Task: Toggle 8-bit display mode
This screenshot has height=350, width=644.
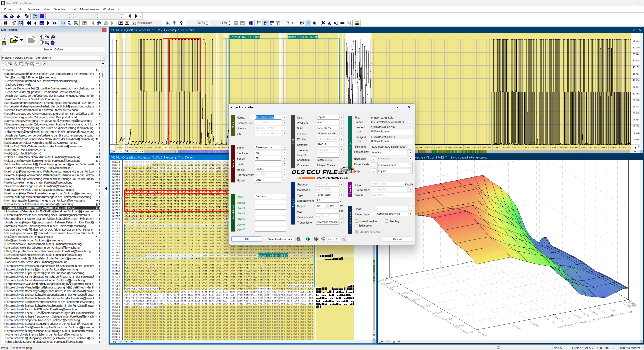Action: pyautogui.click(x=259, y=23)
